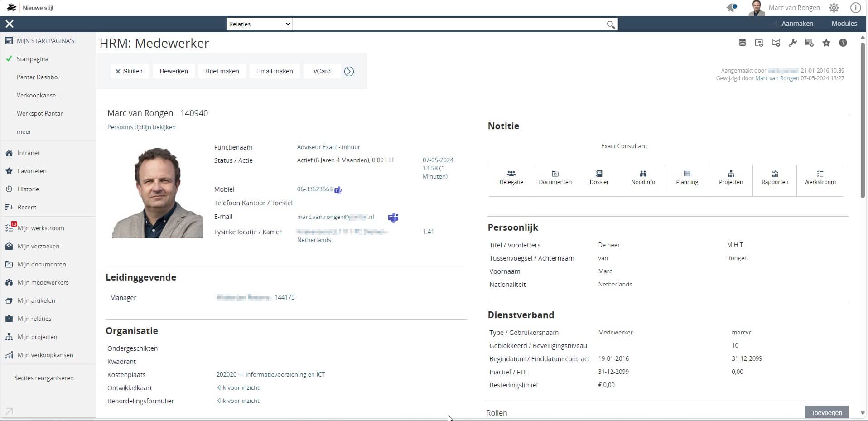Add page to favorites with star icon
The height and width of the screenshot is (421, 868).
[826, 43]
